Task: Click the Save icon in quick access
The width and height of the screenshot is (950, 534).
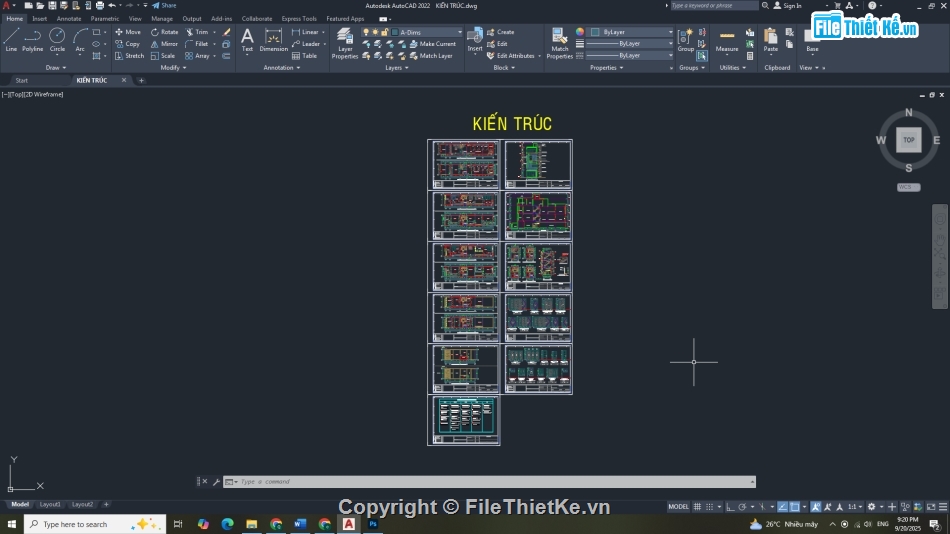Action: 52,5
